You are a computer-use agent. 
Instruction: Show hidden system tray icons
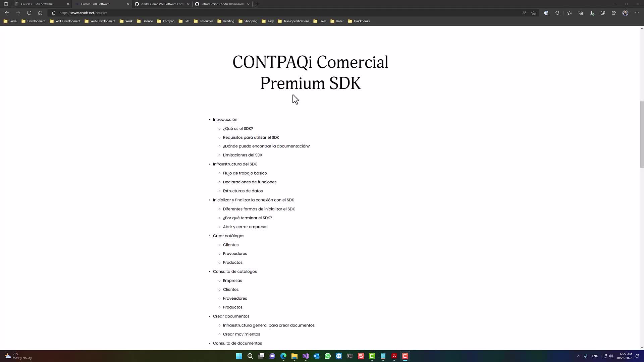pos(578,356)
